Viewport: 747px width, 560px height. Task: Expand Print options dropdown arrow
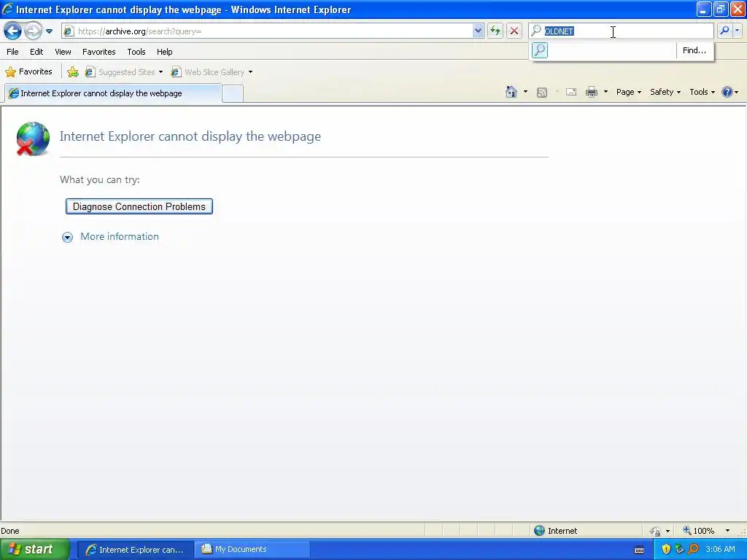click(605, 92)
